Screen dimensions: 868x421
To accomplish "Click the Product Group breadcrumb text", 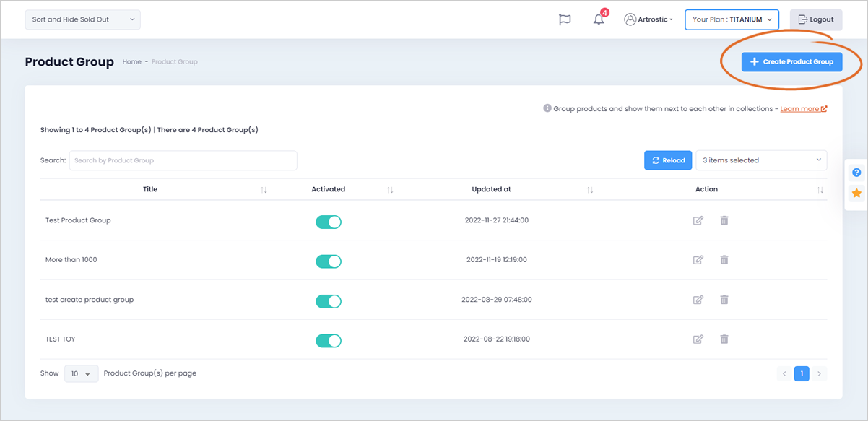I will [x=175, y=62].
